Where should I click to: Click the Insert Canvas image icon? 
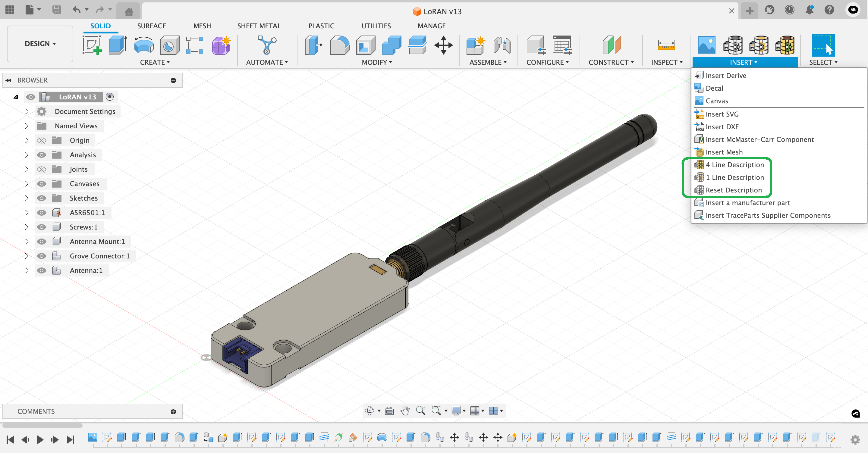point(706,45)
